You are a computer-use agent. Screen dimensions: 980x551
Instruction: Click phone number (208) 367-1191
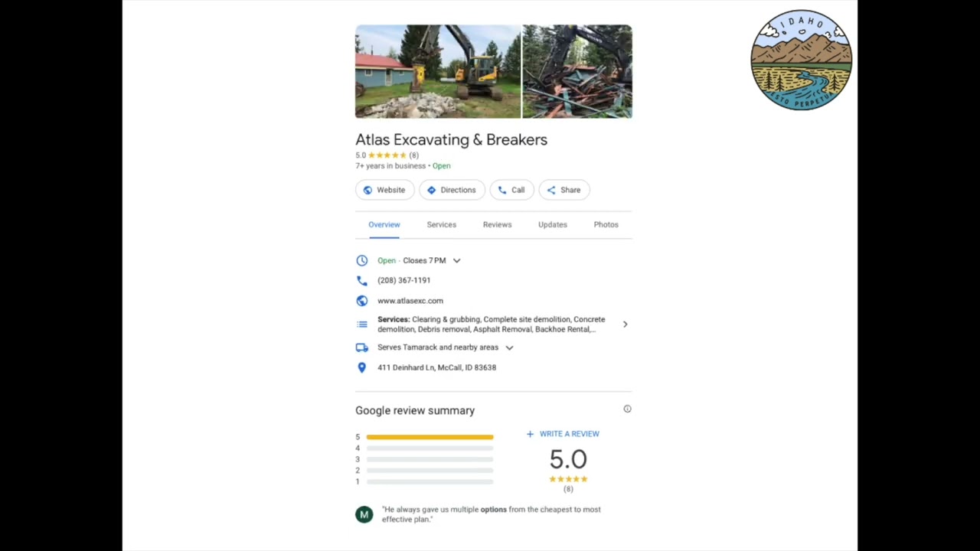(x=404, y=280)
